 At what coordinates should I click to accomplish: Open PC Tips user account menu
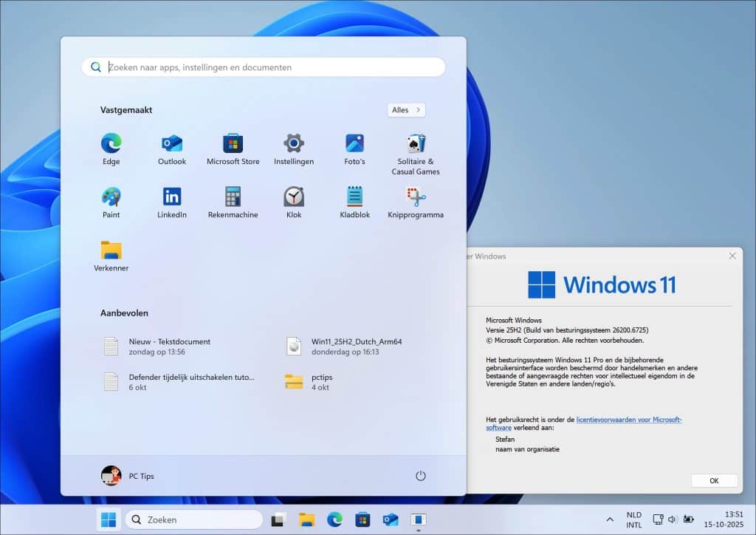point(128,476)
